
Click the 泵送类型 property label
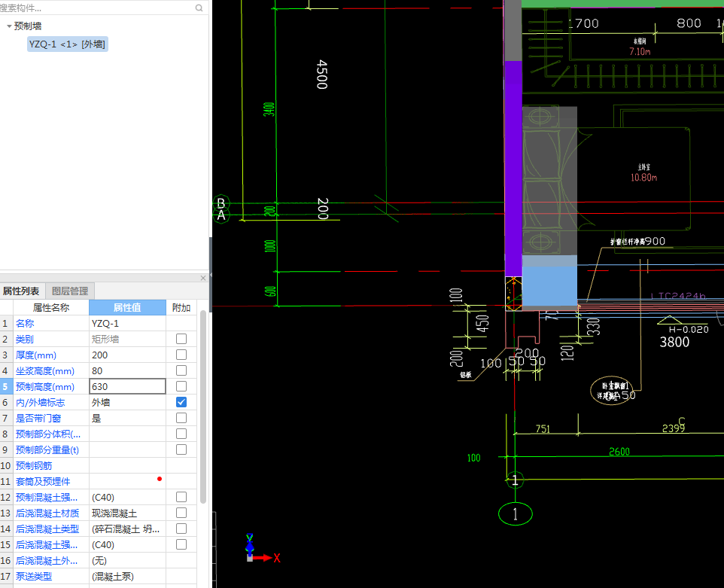pos(34,577)
